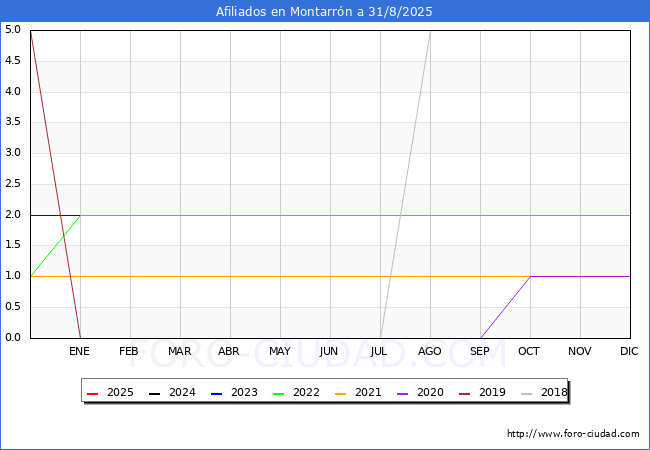Click the MAR month axis label
This screenshot has width=650, height=450.
(x=179, y=351)
